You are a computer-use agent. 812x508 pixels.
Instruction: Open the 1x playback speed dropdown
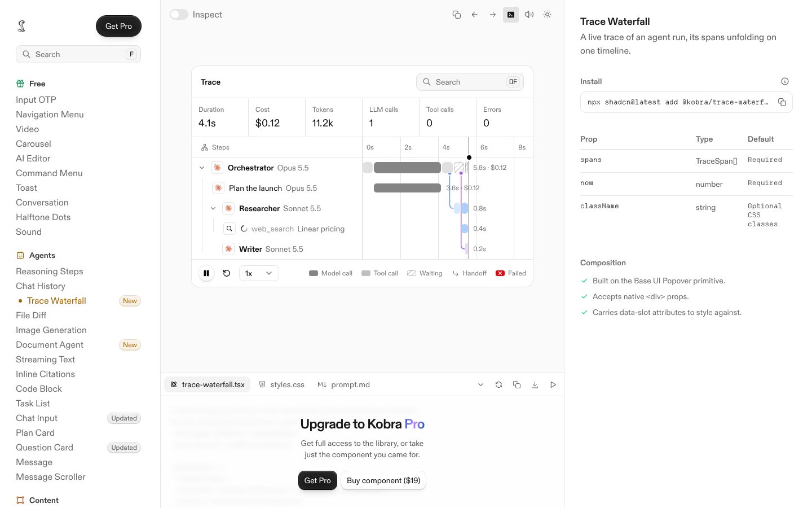point(259,273)
